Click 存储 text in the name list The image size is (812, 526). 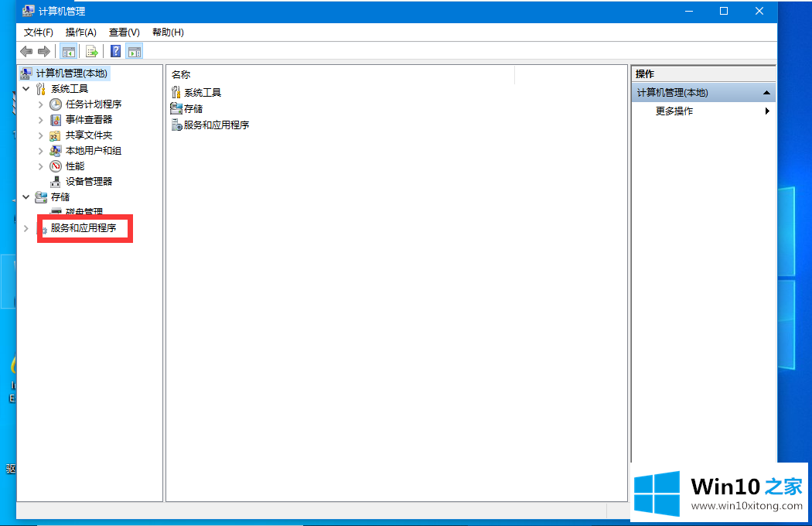pyautogui.click(x=193, y=109)
